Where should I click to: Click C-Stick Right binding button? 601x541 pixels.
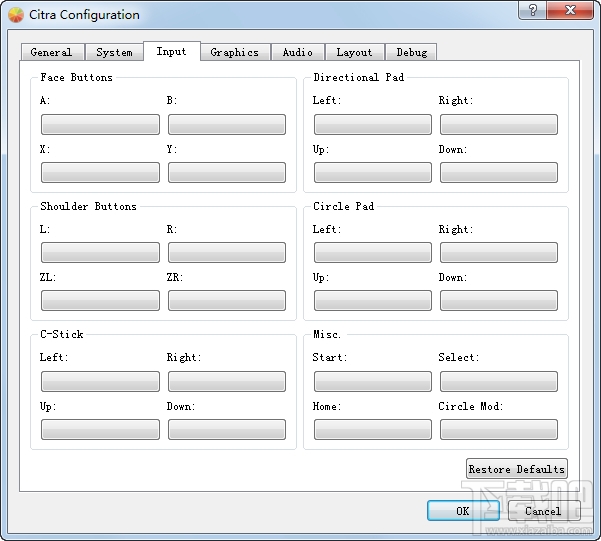[227, 381]
